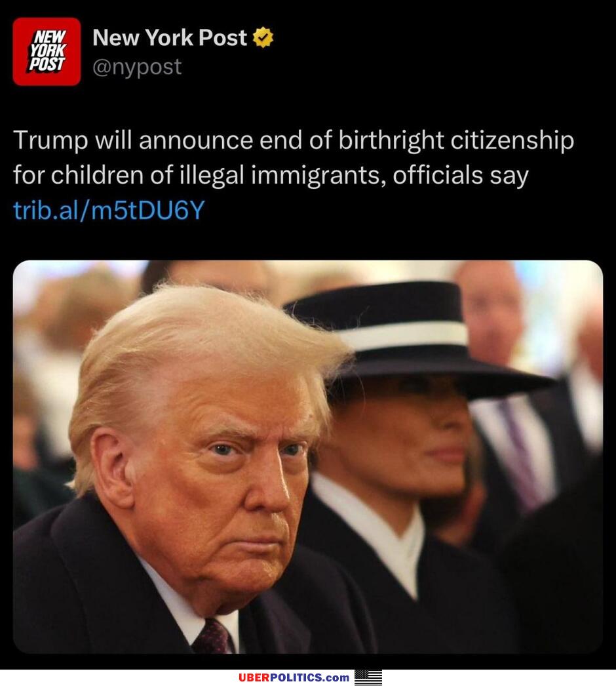Follow the trib.al/m5tDU6Y link
This screenshot has width=616, height=686.
109,210
